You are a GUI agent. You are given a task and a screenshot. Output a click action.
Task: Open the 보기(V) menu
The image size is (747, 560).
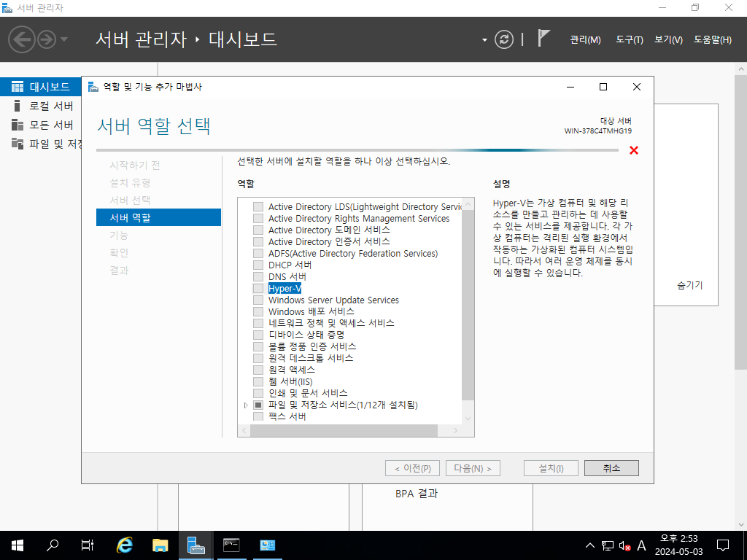pos(668,40)
